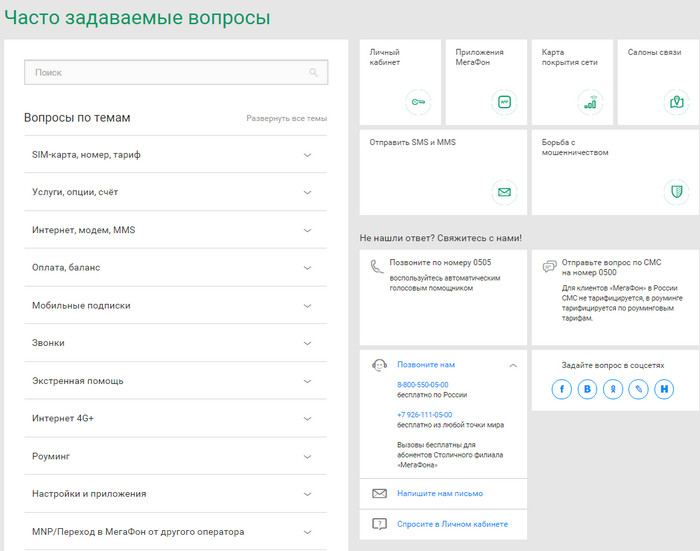The width and height of the screenshot is (700, 551).
Task: Click the Салоны связи map pin icon
Action: click(676, 102)
